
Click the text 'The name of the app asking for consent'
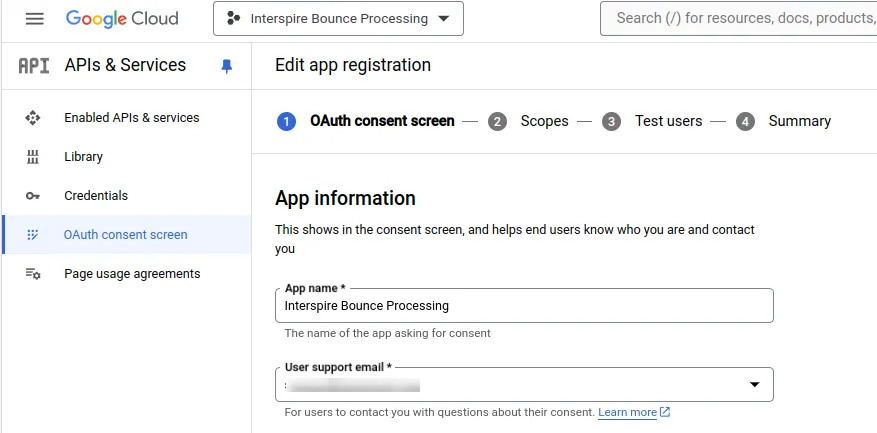(x=388, y=333)
